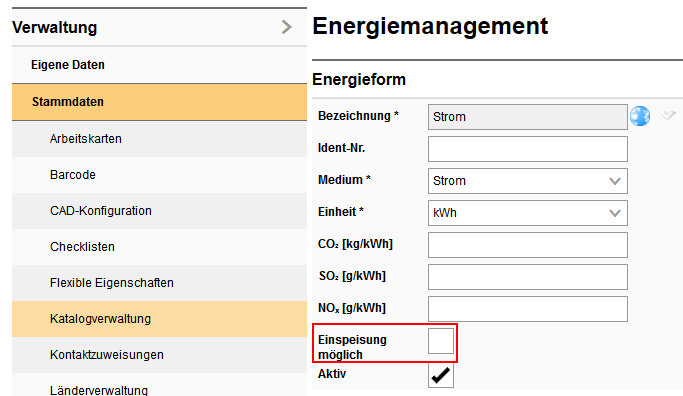Select the Stammdaten menu section
683x396 pixels.
pyautogui.click(x=159, y=102)
